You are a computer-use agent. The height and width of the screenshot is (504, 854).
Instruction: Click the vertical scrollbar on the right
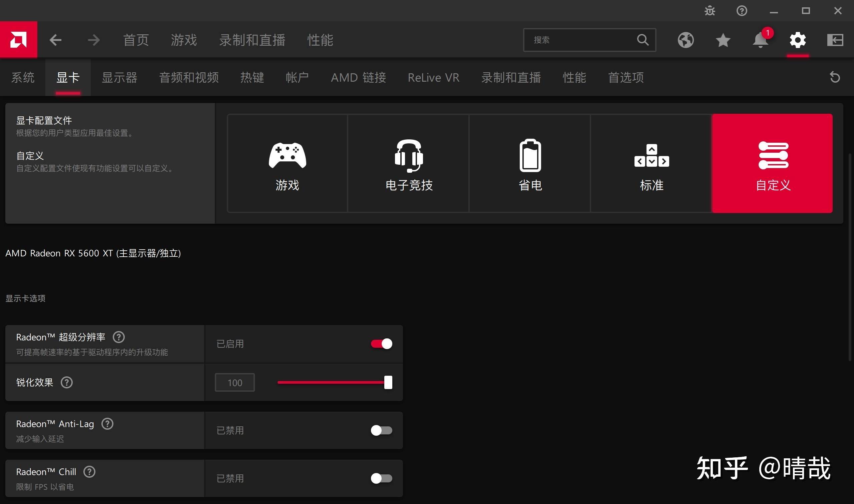[x=851, y=257]
